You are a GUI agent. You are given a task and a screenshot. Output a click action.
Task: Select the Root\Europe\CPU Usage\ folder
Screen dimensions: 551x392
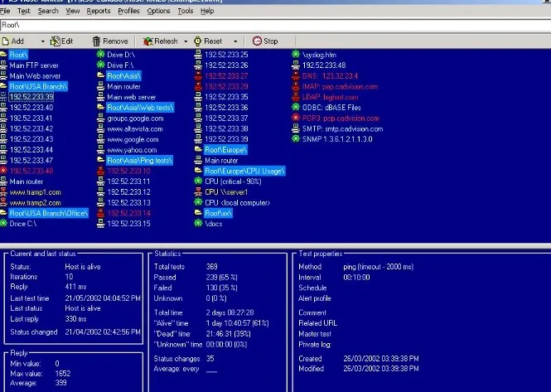(x=244, y=171)
